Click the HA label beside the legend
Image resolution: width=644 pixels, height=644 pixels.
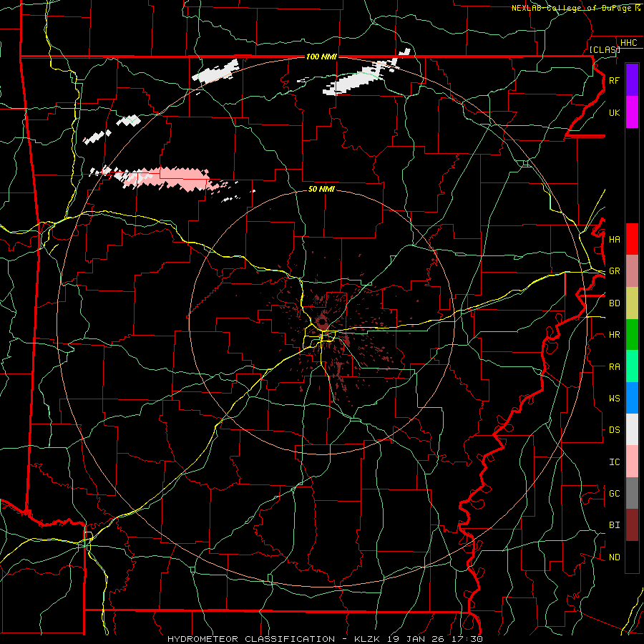614,240
